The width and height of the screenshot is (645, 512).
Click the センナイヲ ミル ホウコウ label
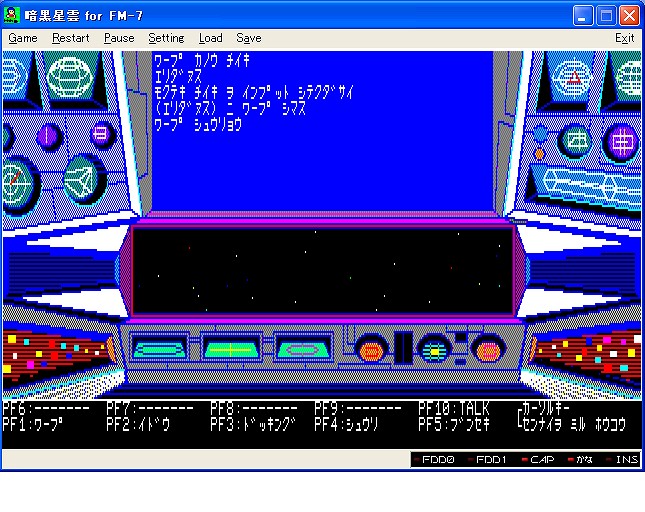pos(574,424)
